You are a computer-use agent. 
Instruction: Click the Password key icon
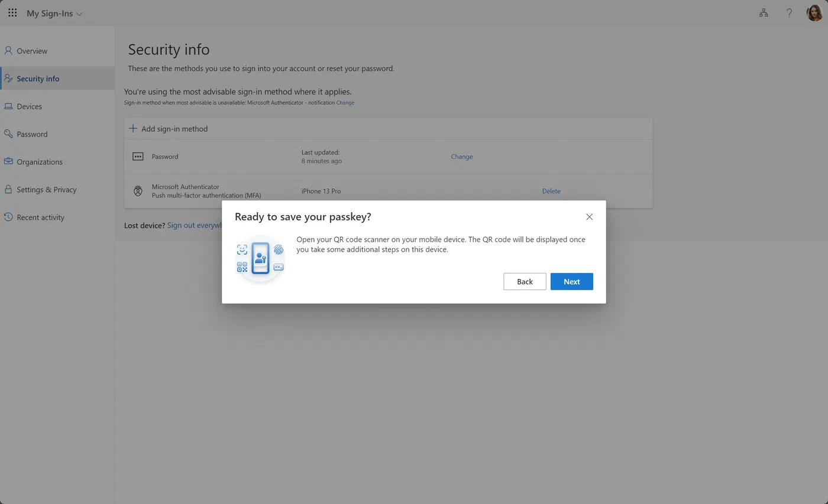8,134
